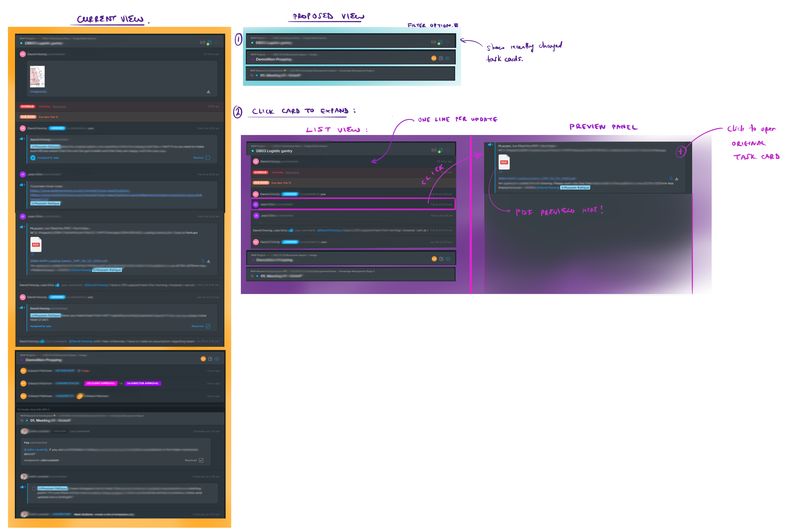Like David Kwong's Feb 6 assigned comment
Image resolution: width=787 pixels, height=532 pixels.
[x=22, y=139]
